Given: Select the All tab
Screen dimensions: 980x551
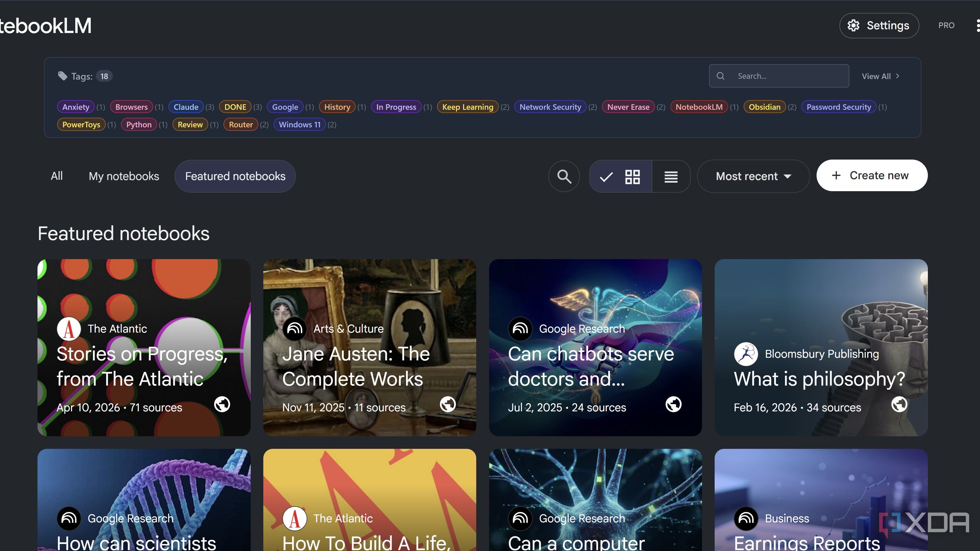Looking at the screenshot, I should 57,177.
